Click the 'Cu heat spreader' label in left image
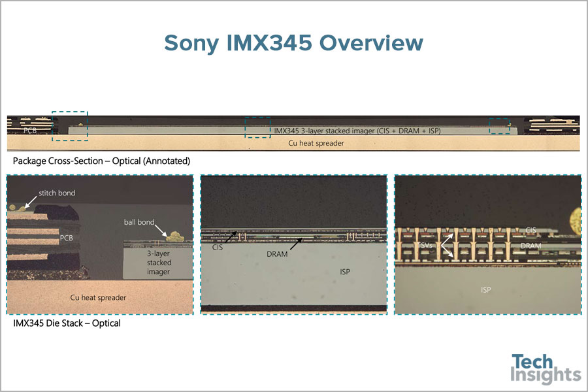The image size is (588, 392). [x=98, y=297]
